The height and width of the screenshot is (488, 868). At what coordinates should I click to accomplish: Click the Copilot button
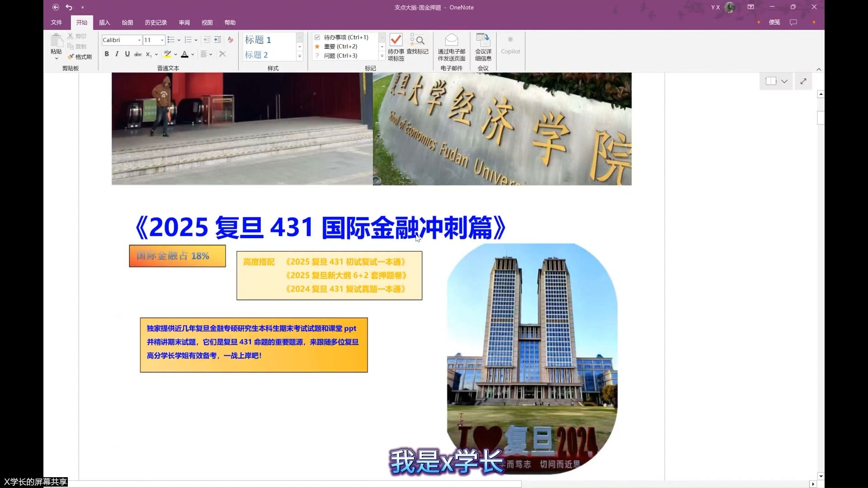pyautogui.click(x=510, y=46)
